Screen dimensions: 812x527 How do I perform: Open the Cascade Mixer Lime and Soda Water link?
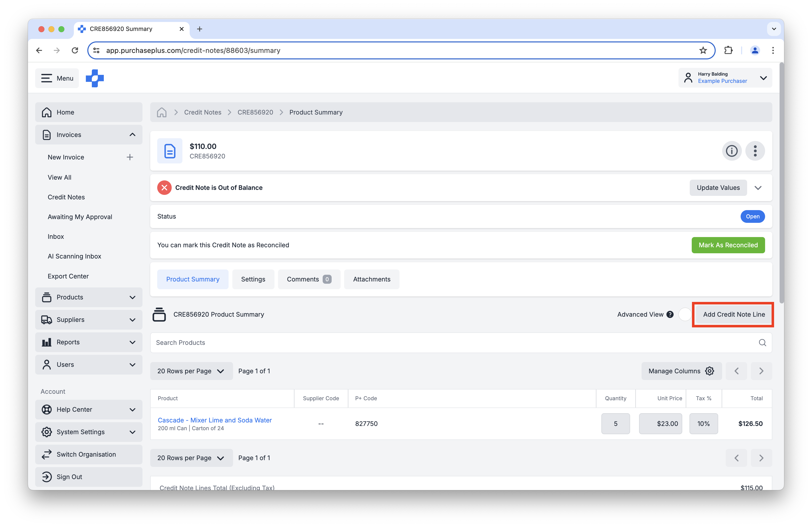(x=215, y=420)
